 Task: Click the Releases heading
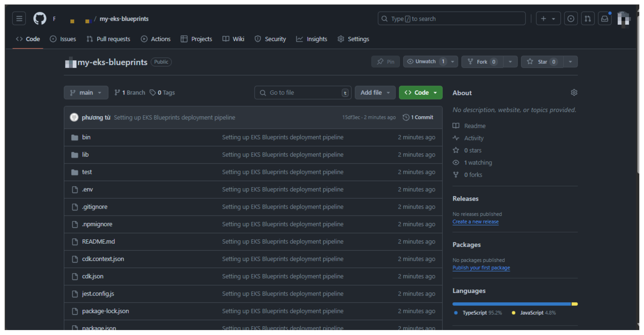tap(466, 199)
